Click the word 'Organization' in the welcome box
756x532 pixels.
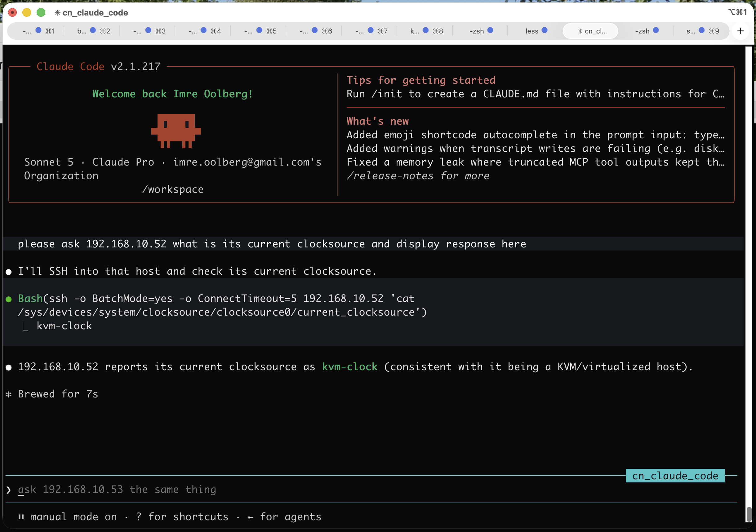61,176
